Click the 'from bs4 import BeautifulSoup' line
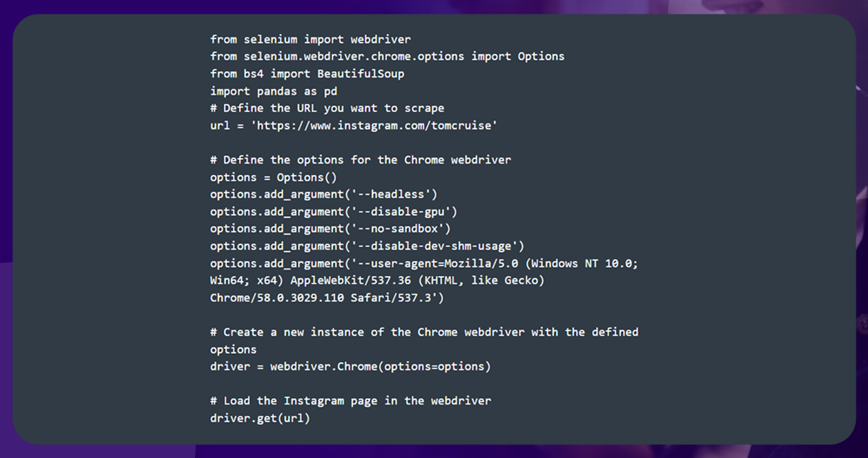The image size is (868, 458). 307,74
